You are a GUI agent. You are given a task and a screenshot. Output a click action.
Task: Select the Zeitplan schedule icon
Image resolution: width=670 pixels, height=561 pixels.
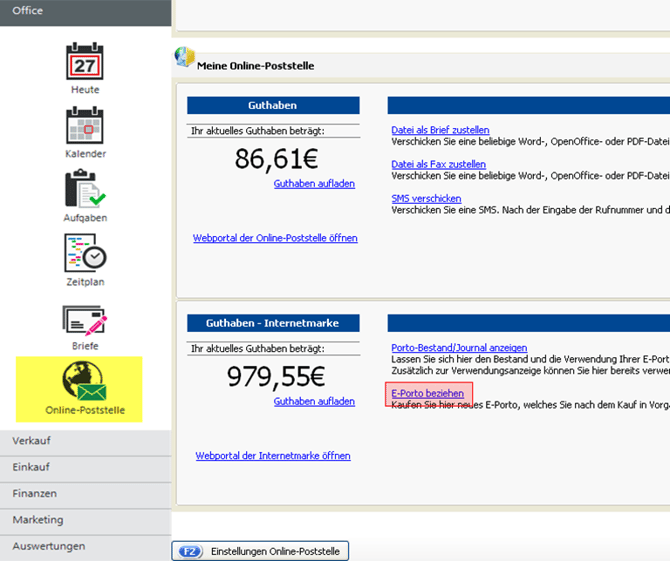(x=85, y=254)
